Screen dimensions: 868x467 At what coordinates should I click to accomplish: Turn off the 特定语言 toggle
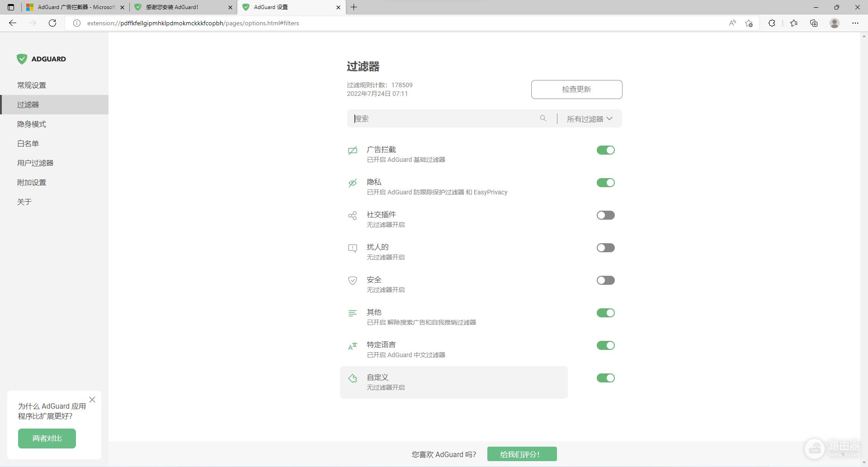pyautogui.click(x=606, y=345)
